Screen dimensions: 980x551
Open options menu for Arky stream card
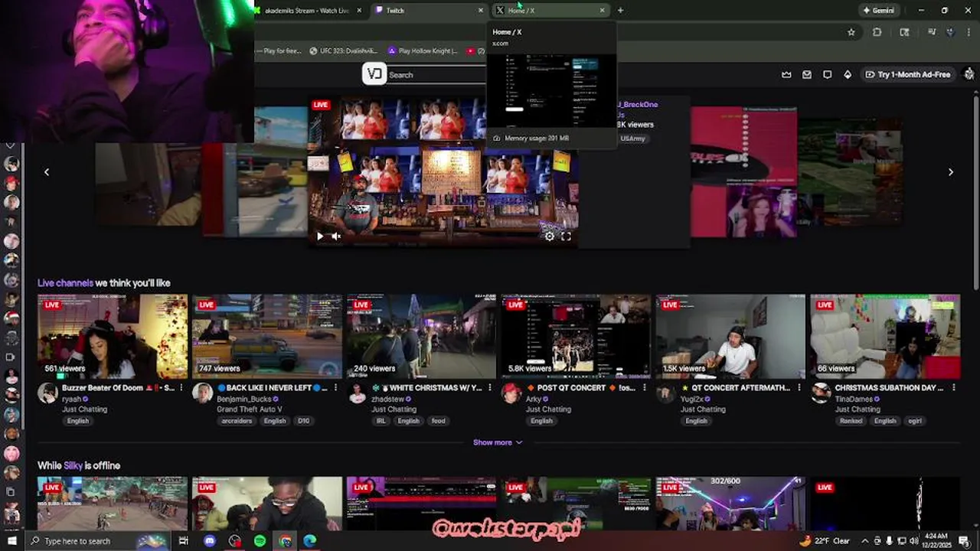click(x=645, y=388)
